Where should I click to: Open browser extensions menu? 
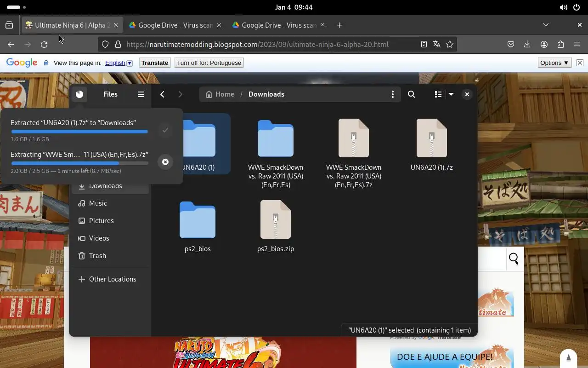[x=560, y=44]
